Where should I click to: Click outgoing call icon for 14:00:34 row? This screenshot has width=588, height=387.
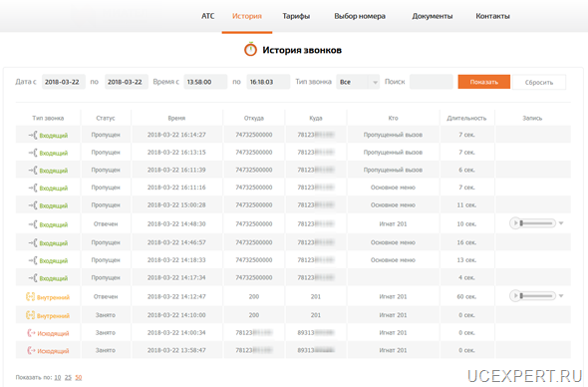(31, 332)
